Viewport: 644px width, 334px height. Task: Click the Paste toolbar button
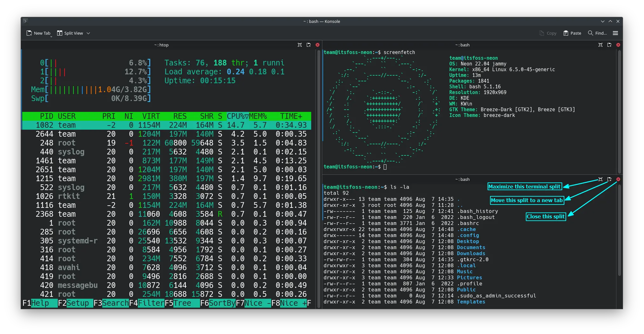(x=572, y=33)
